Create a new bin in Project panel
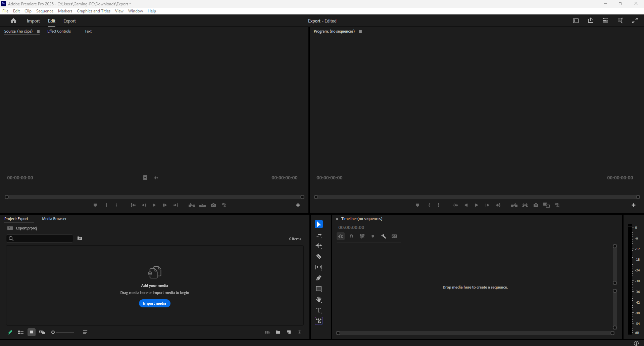Image resolution: width=644 pixels, height=346 pixels. click(278, 332)
